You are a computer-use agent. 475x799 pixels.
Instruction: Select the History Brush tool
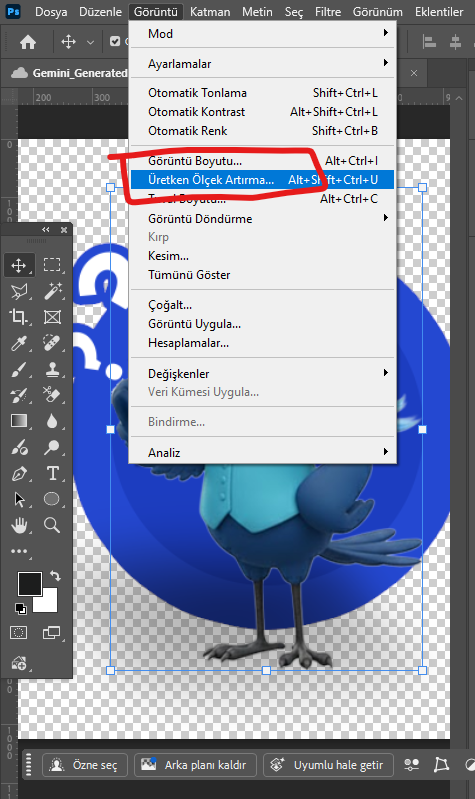[x=19, y=395]
